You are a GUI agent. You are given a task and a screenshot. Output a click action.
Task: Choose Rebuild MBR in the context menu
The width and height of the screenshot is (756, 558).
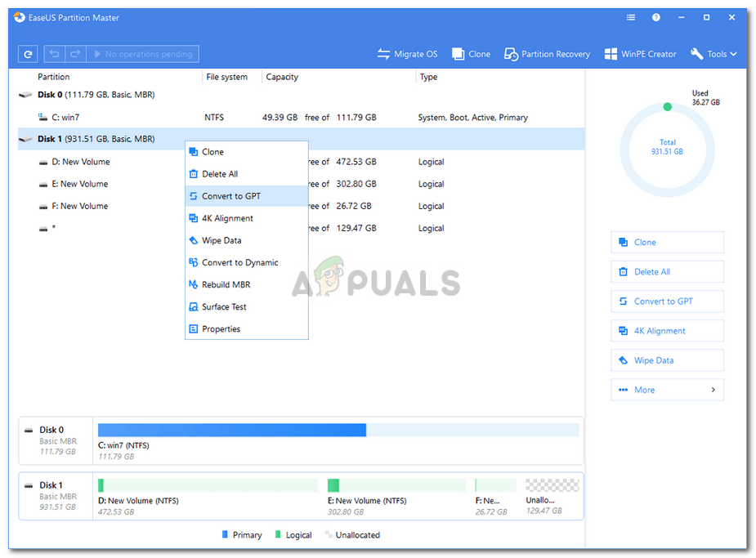(x=246, y=285)
